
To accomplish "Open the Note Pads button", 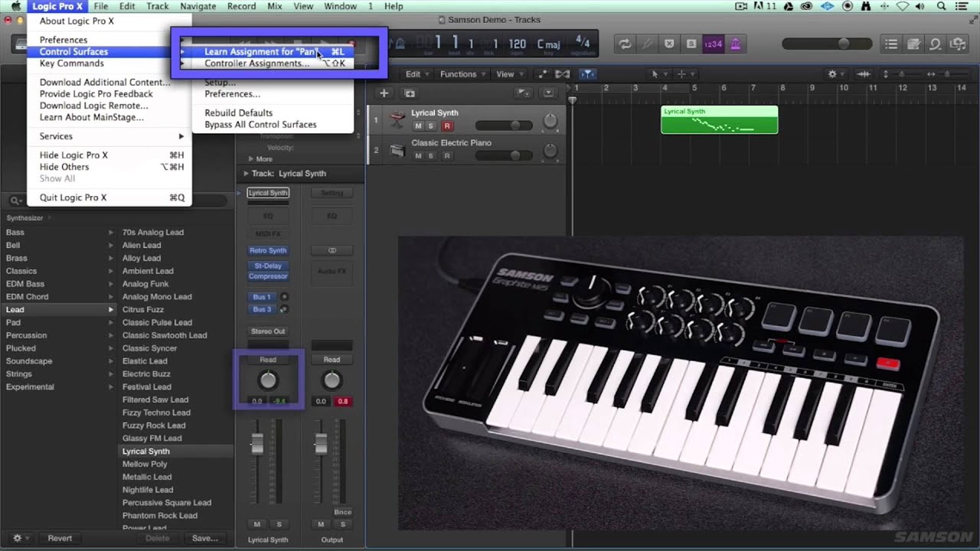I will coord(913,44).
